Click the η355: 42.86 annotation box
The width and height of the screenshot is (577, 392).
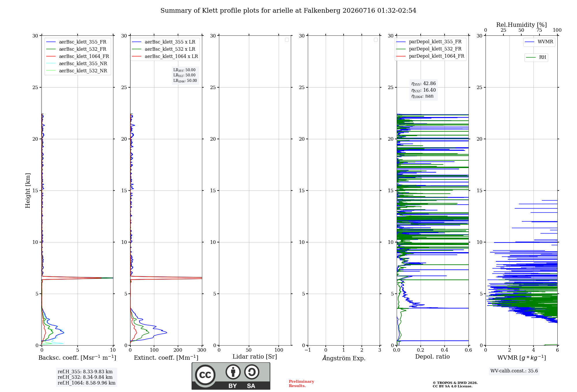pos(424,84)
